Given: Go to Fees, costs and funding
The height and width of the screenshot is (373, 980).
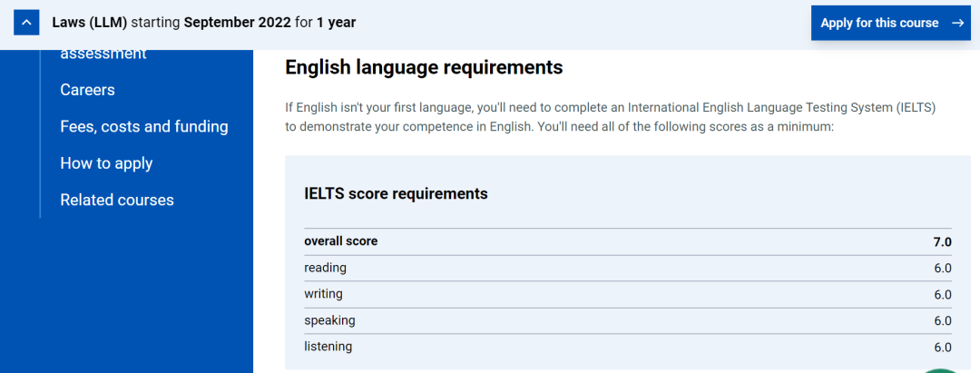Looking at the screenshot, I should pyautogui.click(x=143, y=126).
